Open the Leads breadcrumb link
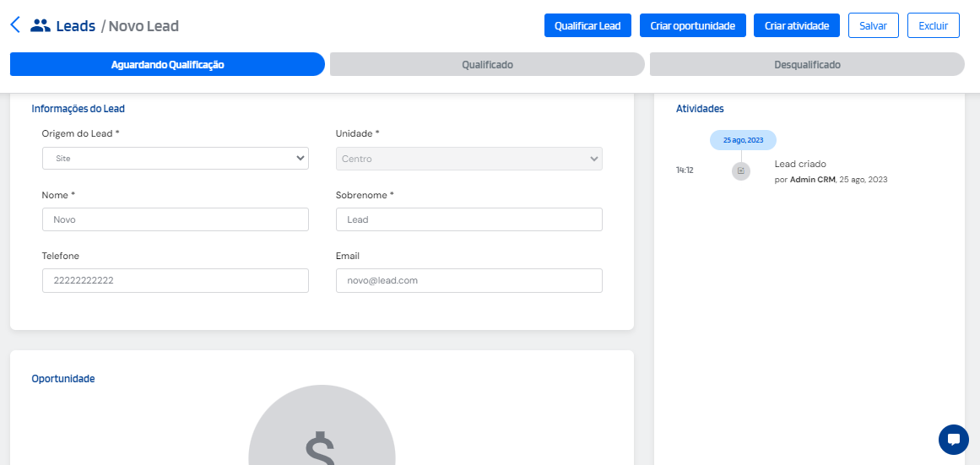The width and height of the screenshot is (980, 465). [x=76, y=26]
